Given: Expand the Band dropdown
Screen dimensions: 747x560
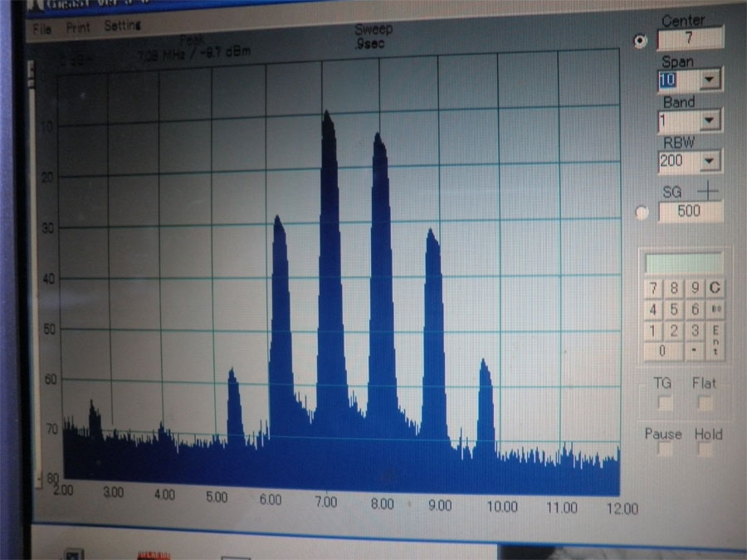Looking at the screenshot, I should pyautogui.click(x=710, y=121).
